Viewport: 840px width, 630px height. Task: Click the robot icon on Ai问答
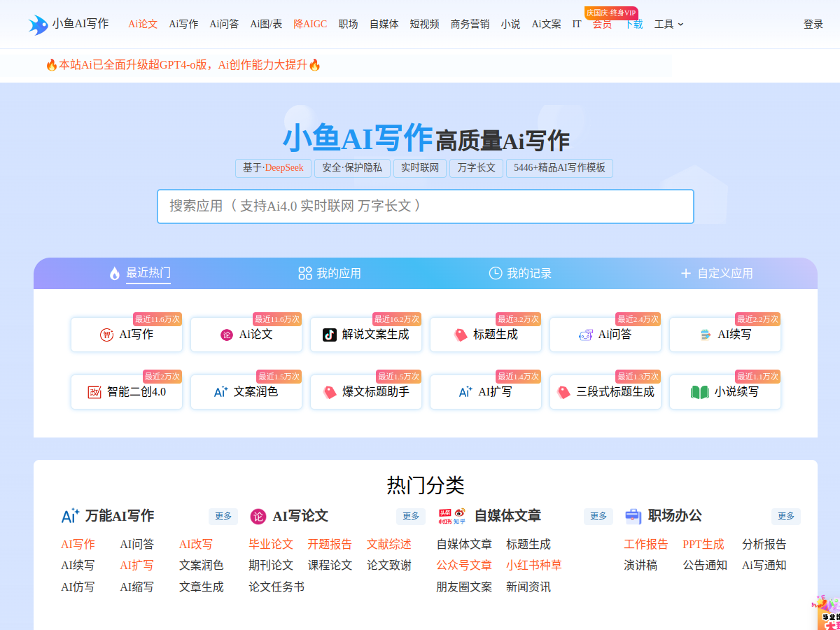tap(586, 335)
